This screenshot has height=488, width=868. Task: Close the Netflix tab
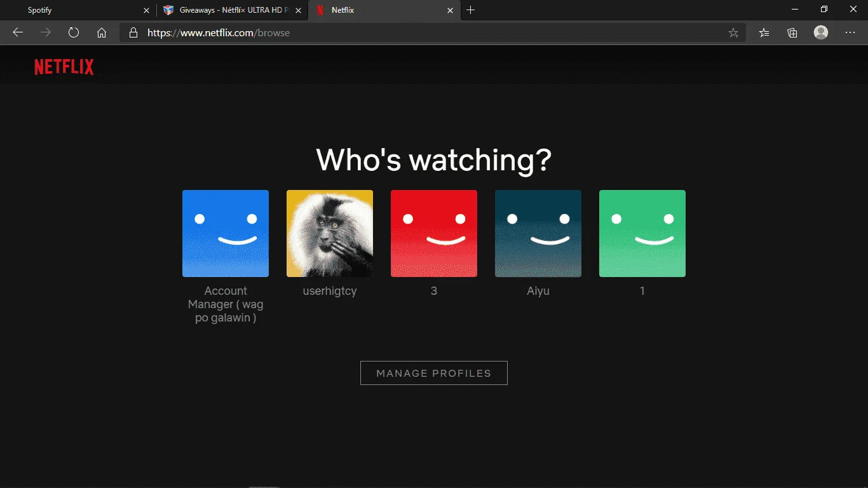pos(451,10)
